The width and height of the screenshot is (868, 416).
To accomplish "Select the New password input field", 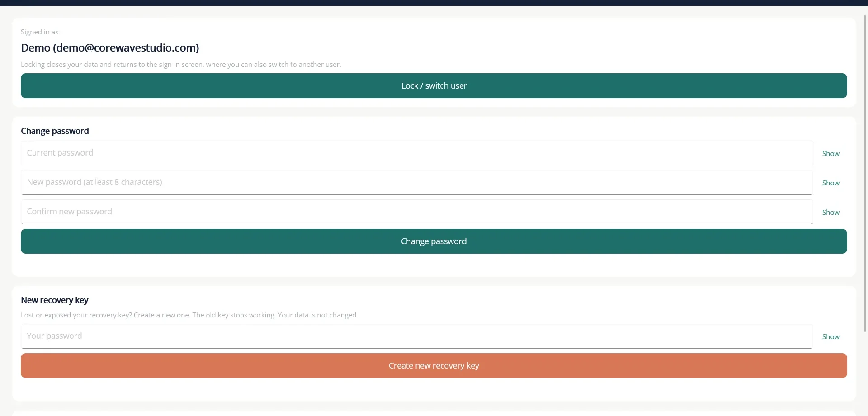I will click(417, 182).
